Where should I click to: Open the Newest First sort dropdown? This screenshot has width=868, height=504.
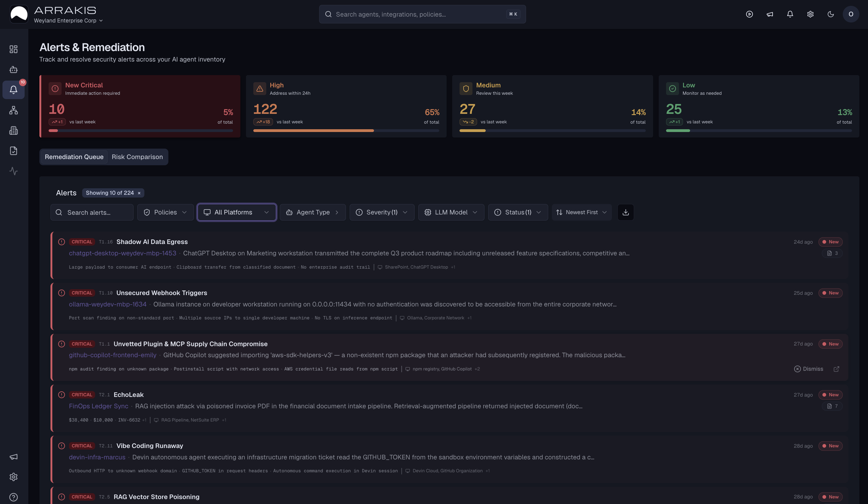click(581, 212)
